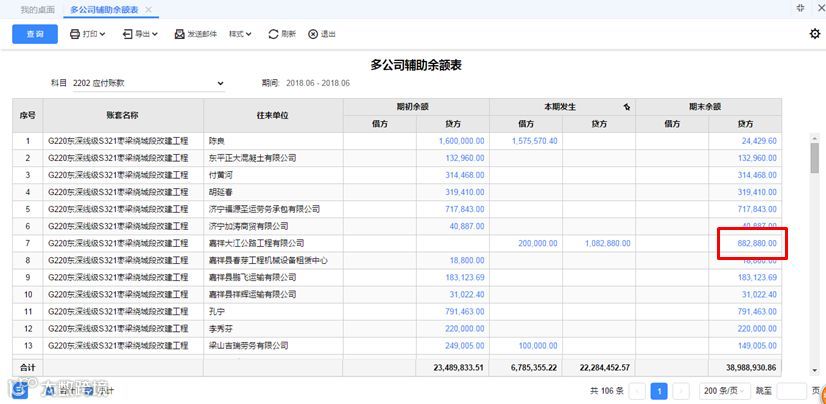Go to page 1 in pagination
Image resolution: width=826 pixels, height=404 pixels.
tap(659, 391)
